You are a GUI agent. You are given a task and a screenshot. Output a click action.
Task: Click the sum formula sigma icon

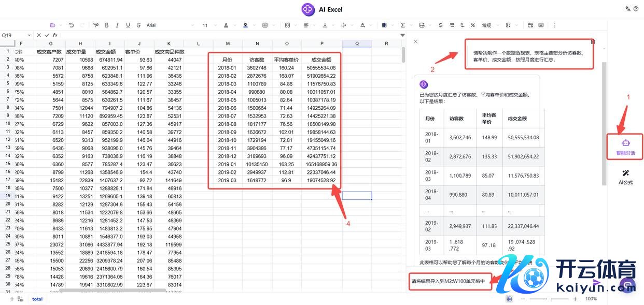[x=403, y=25]
